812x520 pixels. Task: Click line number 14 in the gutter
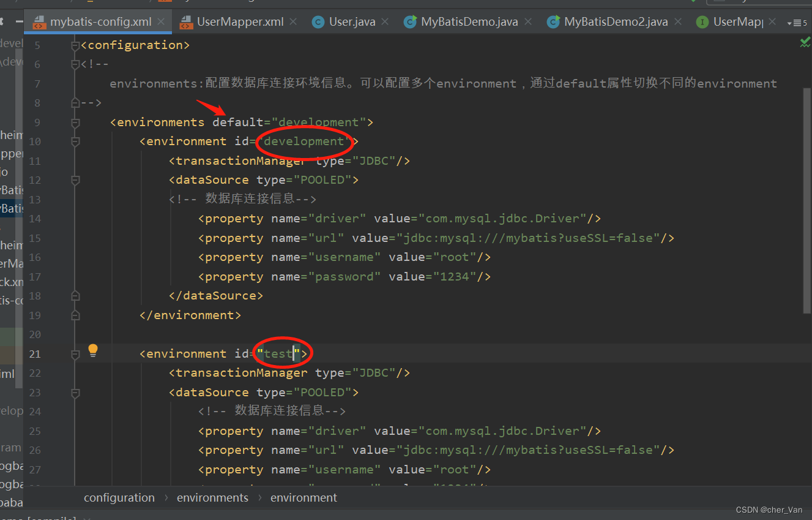click(x=34, y=219)
